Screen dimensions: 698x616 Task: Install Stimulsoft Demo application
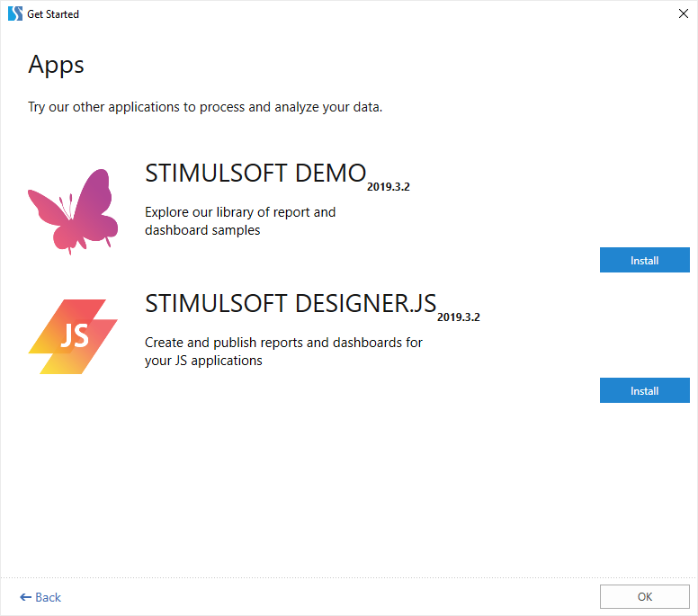click(644, 260)
